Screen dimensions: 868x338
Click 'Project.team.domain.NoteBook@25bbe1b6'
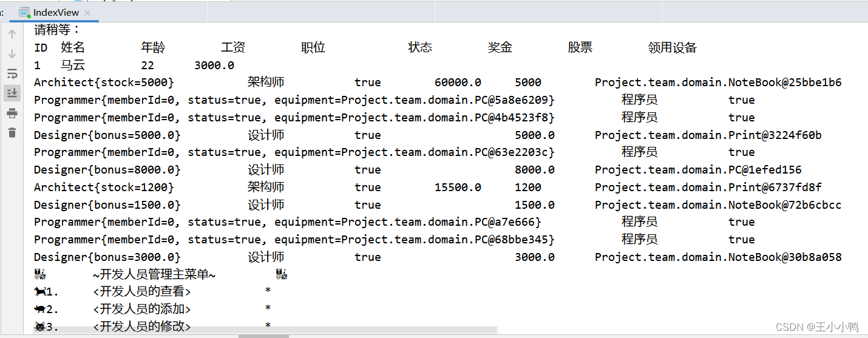point(718,83)
